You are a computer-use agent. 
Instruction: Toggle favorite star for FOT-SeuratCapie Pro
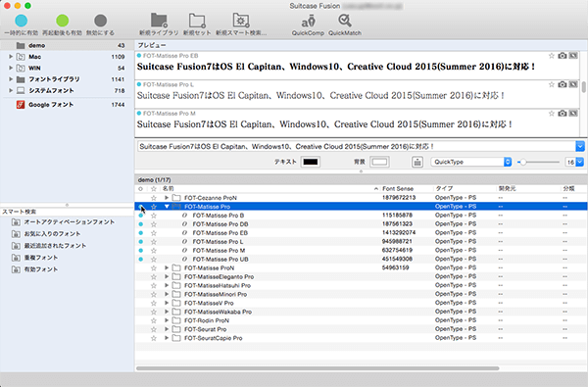[x=154, y=338]
